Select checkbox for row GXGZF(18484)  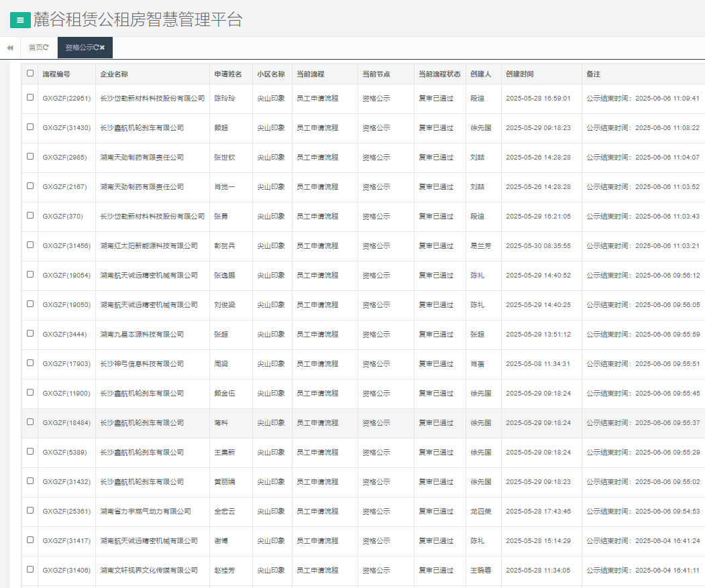pos(30,422)
